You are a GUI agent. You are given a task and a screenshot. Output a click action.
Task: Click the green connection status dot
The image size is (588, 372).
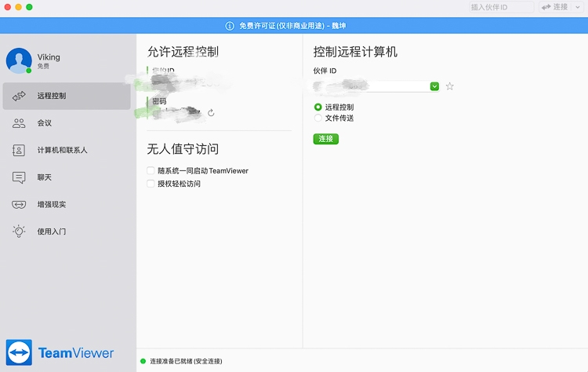(143, 361)
